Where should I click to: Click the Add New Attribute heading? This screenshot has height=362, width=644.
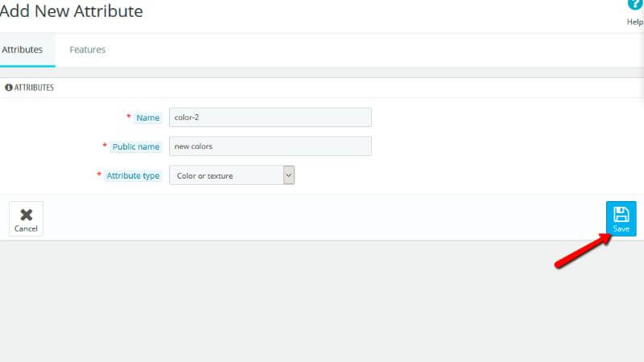pyautogui.click(x=72, y=11)
